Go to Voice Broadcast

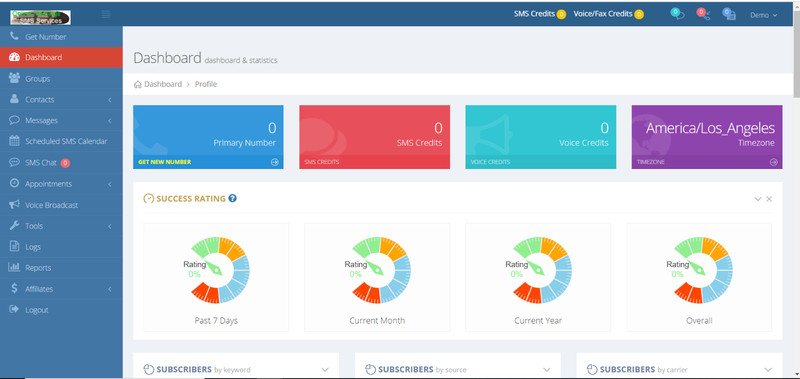click(61, 205)
